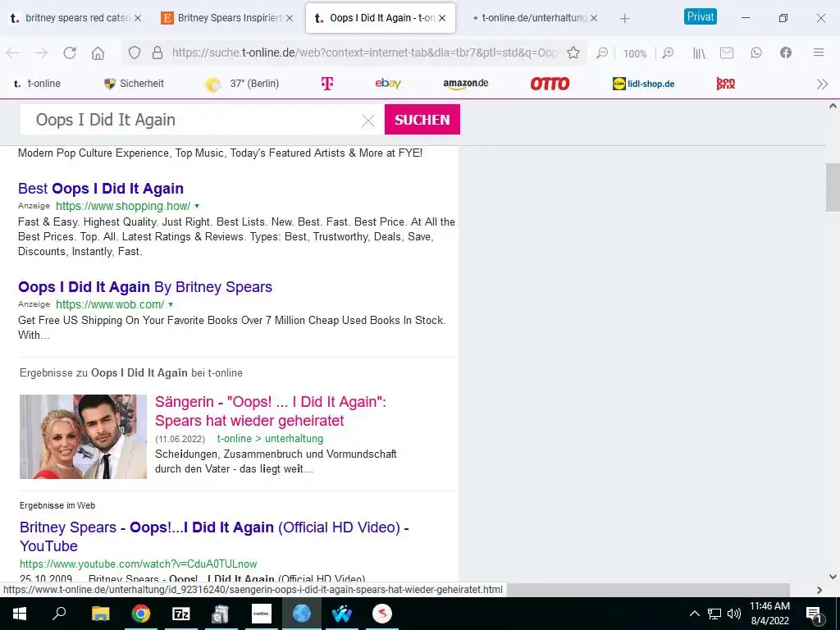Image resolution: width=840 pixels, height=630 pixels.
Task: Expand the wob.com ad dropdown arrow
Action: tap(171, 305)
